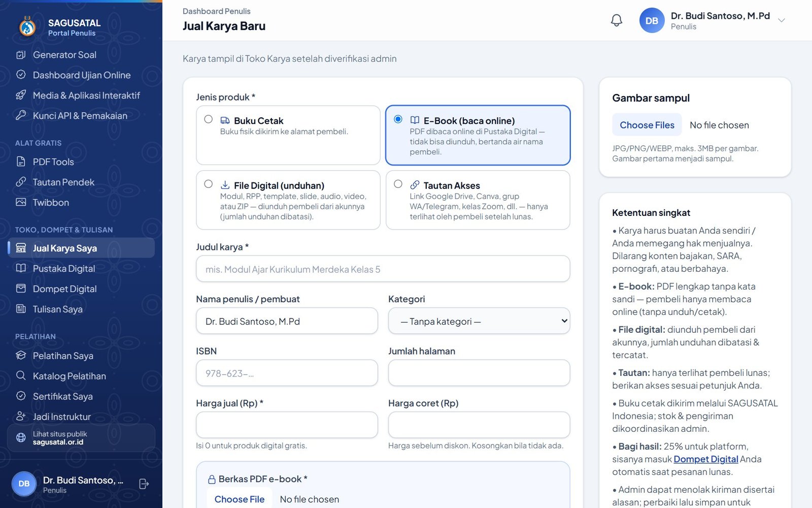Click the Harga jual (Rp) input field
812x508 pixels.
coord(287,425)
